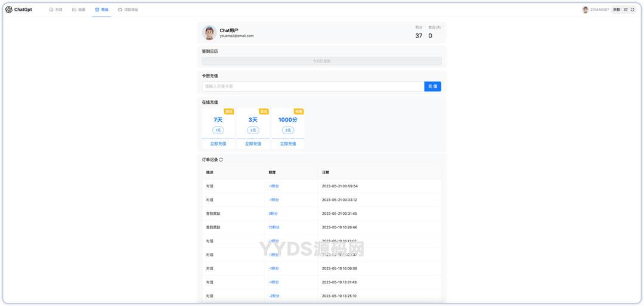The height and width of the screenshot is (306, 644).
Task: Click the Chat用户 profile avatar picture
Action: (209, 33)
